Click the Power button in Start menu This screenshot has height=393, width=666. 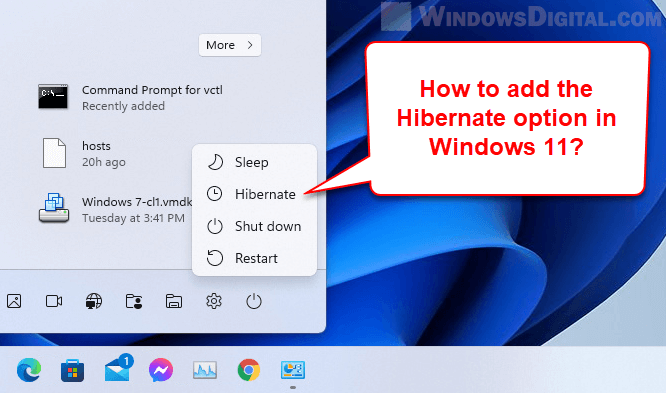click(x=254, y=301)
